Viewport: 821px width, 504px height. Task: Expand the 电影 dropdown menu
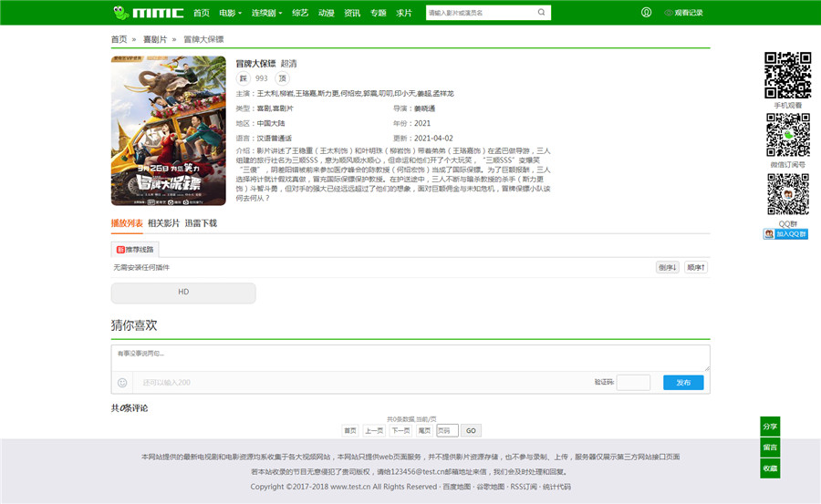[230, 13]
